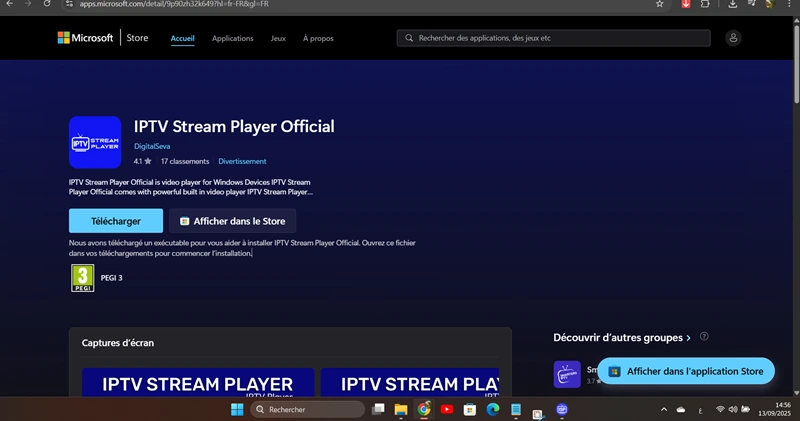Expand Découvrir d'autres groupes chevron

pyautogui.click(x=688, y=338)
